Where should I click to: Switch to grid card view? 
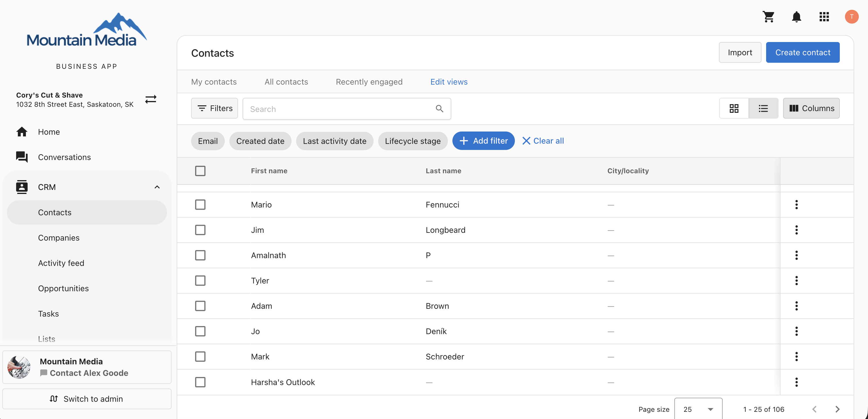[x=734, y=108]
